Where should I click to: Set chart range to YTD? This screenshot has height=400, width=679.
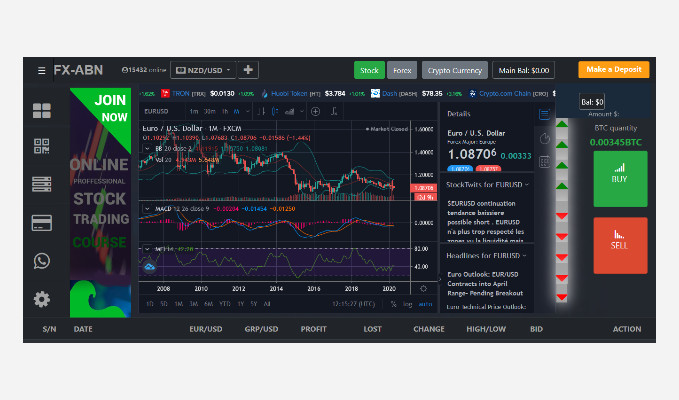[225, 304]
